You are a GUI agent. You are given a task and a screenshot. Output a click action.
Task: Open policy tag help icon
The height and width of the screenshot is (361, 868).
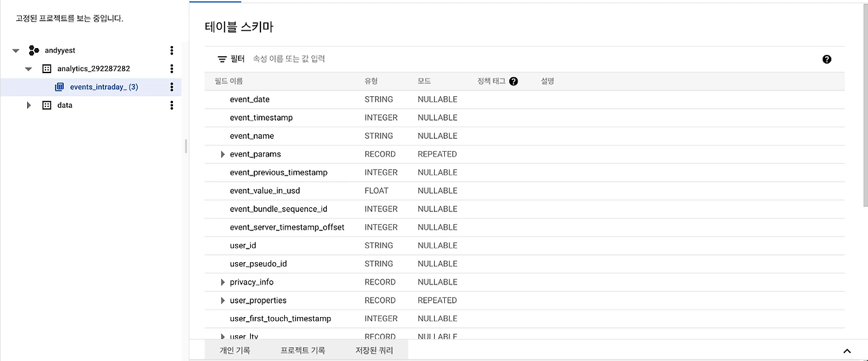pyautogui.click(x=513, y=81)
